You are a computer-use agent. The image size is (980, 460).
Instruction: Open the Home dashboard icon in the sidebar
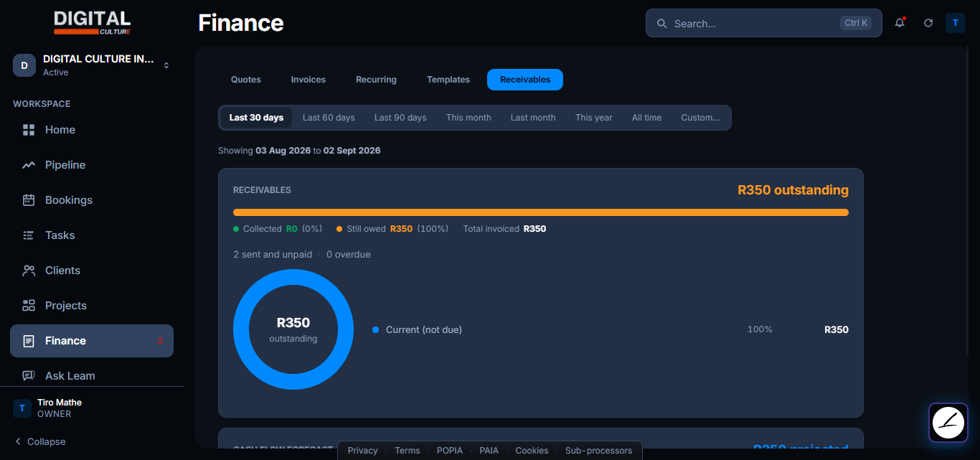pyautogui.click(x=29, y=130)
